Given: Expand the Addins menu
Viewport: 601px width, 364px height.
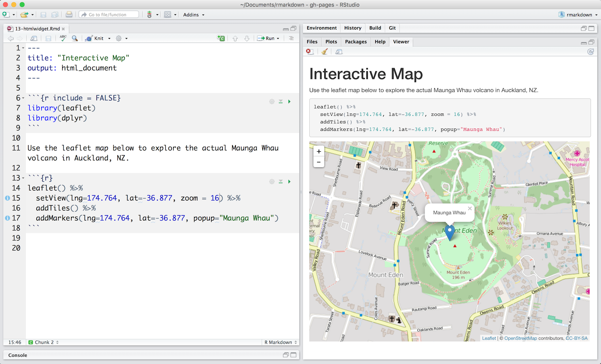Looking at the screenshot, I should 194,15.
